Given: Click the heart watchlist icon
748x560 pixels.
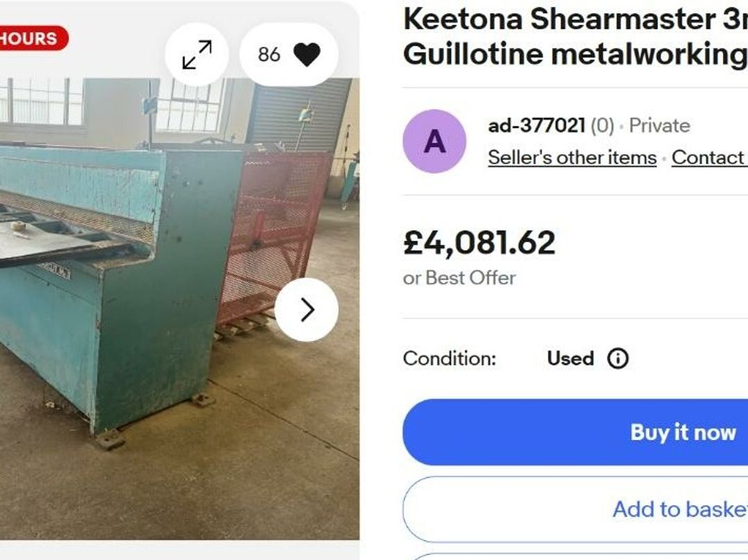Looking at the screenshot, I should pyautogui.click(x=307, y=55).
